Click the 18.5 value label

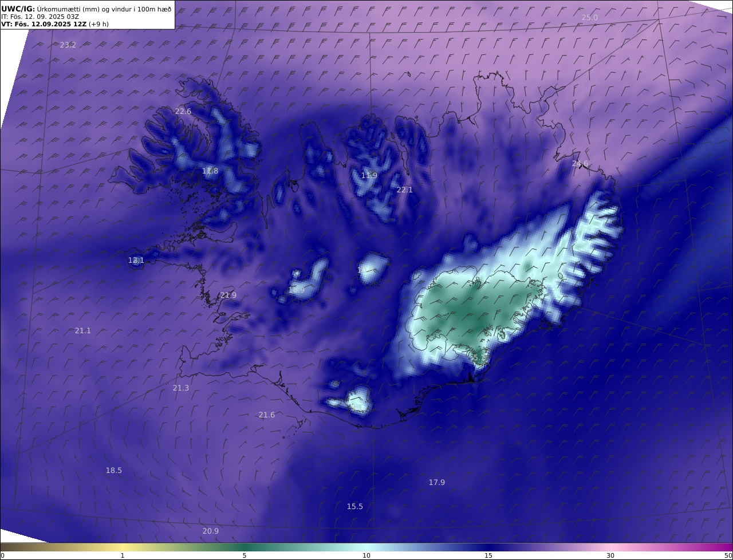tap(114, 470)
